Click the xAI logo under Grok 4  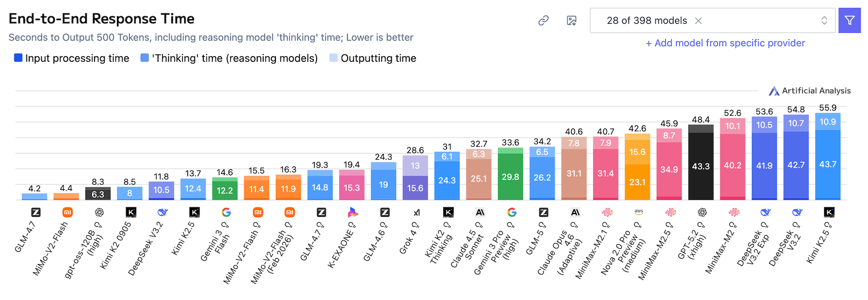tap(416, 212)
